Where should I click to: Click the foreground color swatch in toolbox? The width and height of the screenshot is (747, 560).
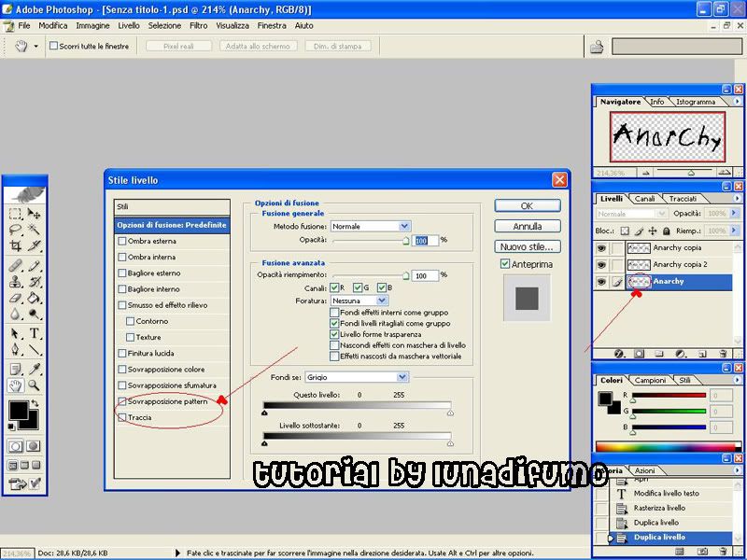[18, 410]
